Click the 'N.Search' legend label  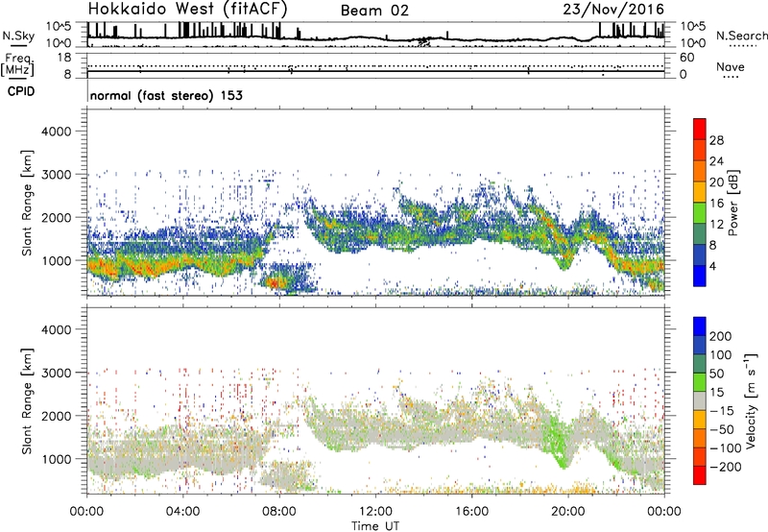(x=741, y=36)
